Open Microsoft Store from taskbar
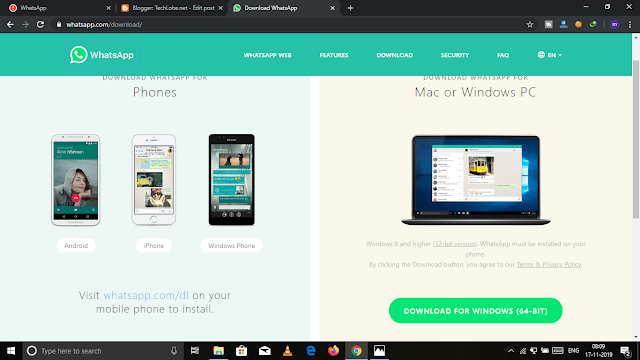This screenshot has height=360, width=640. (242, 351)
